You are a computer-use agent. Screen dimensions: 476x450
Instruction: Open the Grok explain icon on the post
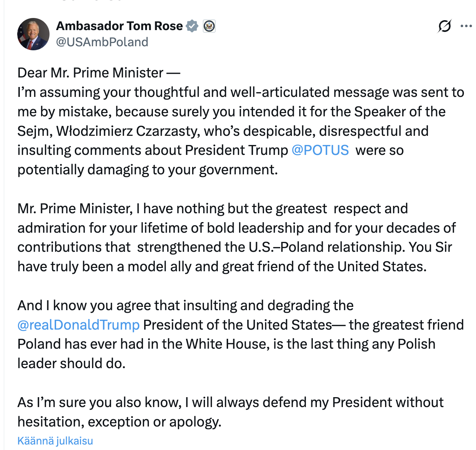click(x=444, y=26)
